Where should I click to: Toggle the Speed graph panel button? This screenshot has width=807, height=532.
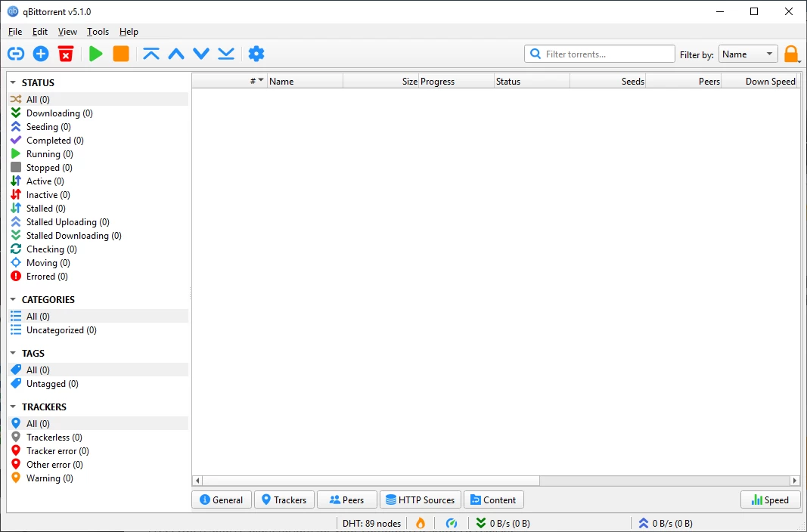click(770, 500)
